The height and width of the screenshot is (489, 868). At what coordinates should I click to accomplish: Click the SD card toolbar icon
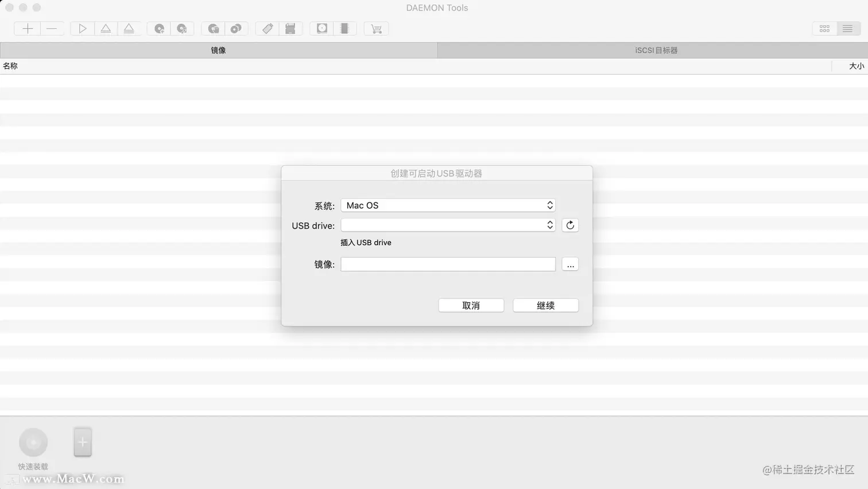click(290, 29)
